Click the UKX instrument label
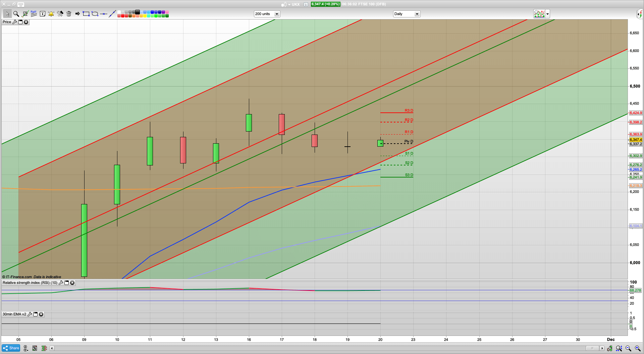 (x=296, y=4)
